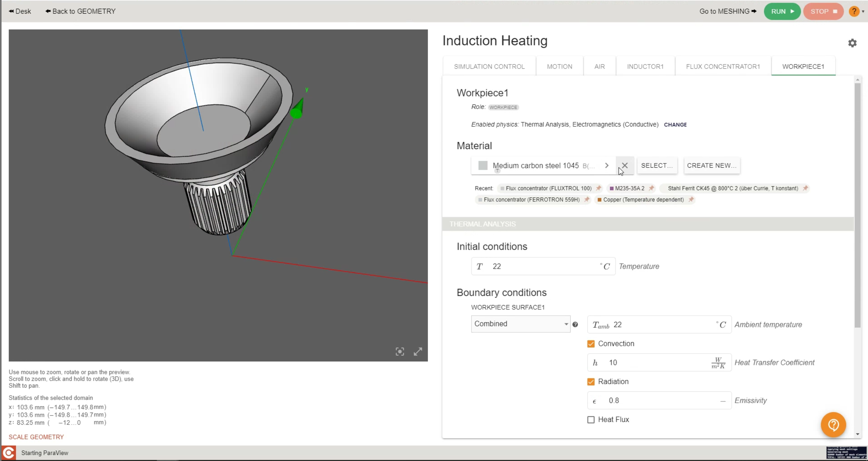Return to the Desk

click(20, 11)
